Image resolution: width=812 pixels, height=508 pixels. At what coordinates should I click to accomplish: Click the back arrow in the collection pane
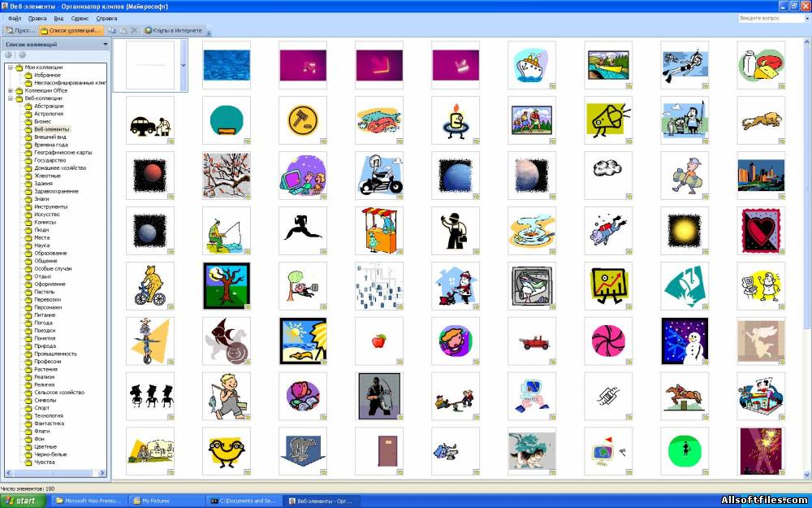click(9, 55)
